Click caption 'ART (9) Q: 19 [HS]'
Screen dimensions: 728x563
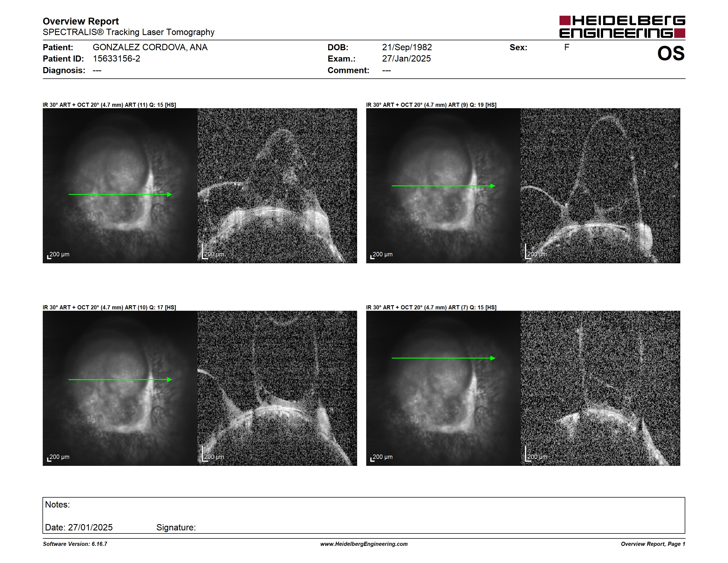pyautogui.click(x=472, y=105)
